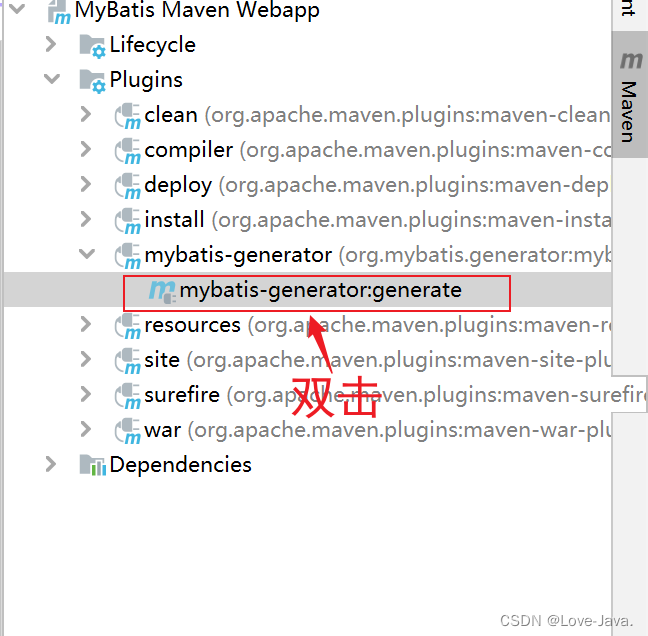The image size is (648, 636).
Task: Expand the Lifecycle node
Action: pos(51,44)
